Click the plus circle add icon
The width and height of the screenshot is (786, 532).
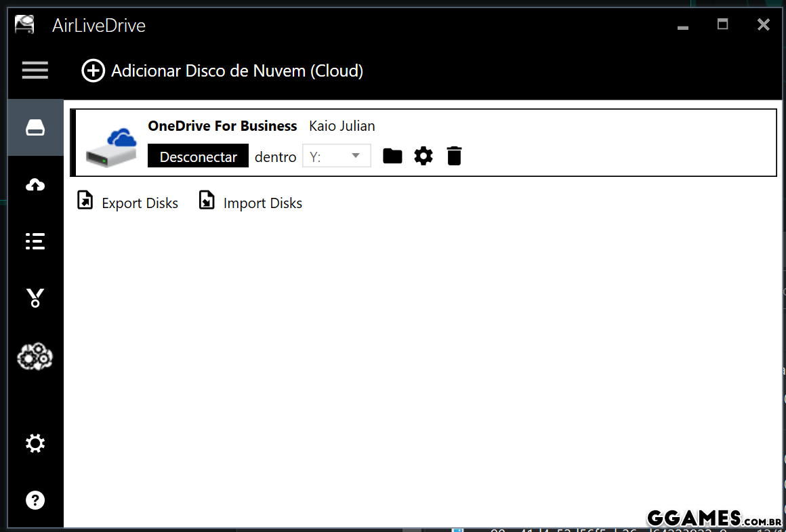(94, 70)
